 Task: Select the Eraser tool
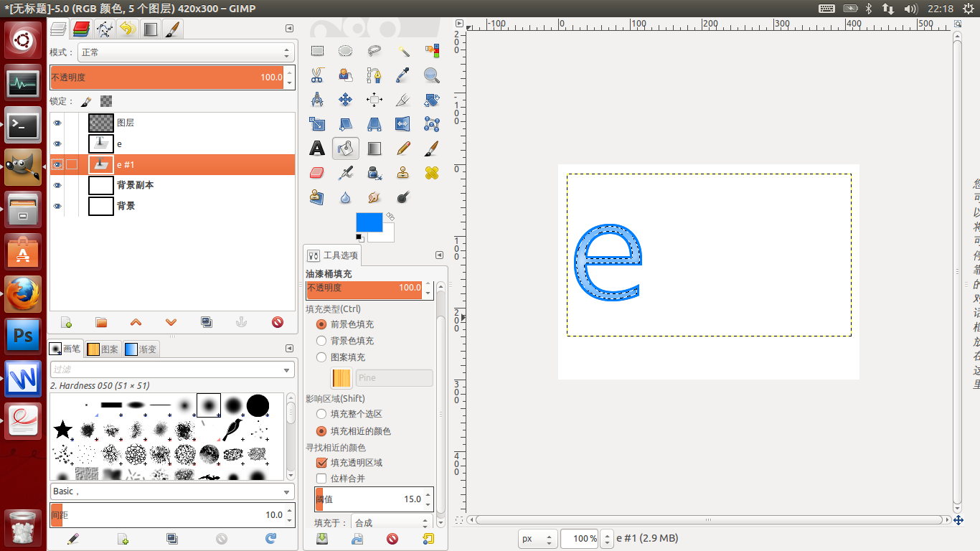[317, 173]
